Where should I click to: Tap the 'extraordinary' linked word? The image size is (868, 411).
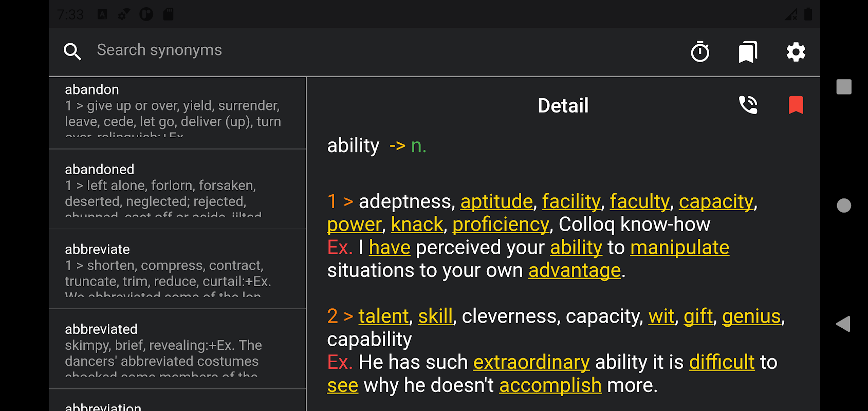(x=531, y=363)
